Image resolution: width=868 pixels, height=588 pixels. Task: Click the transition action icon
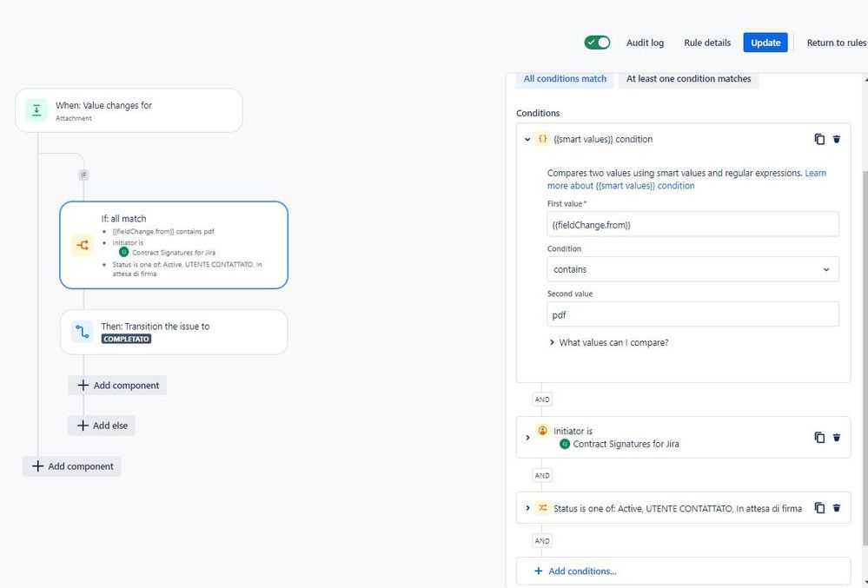coord(83,332)
